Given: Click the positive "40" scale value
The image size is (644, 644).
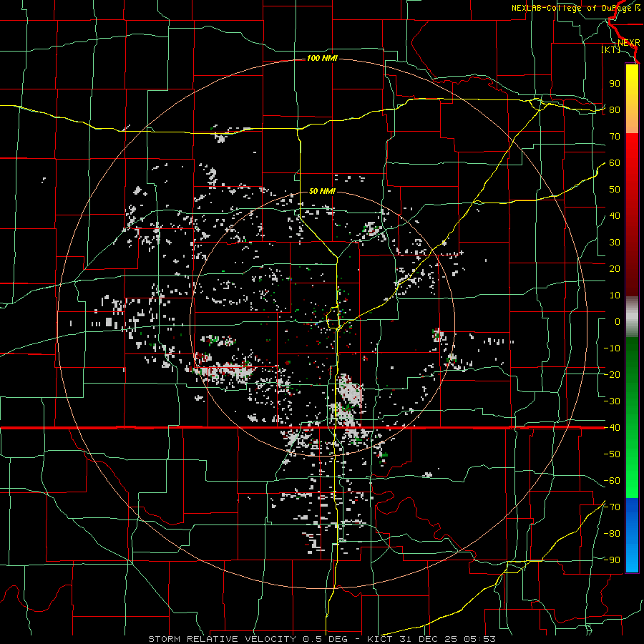Looking at the screenshot, I should 615,215.
